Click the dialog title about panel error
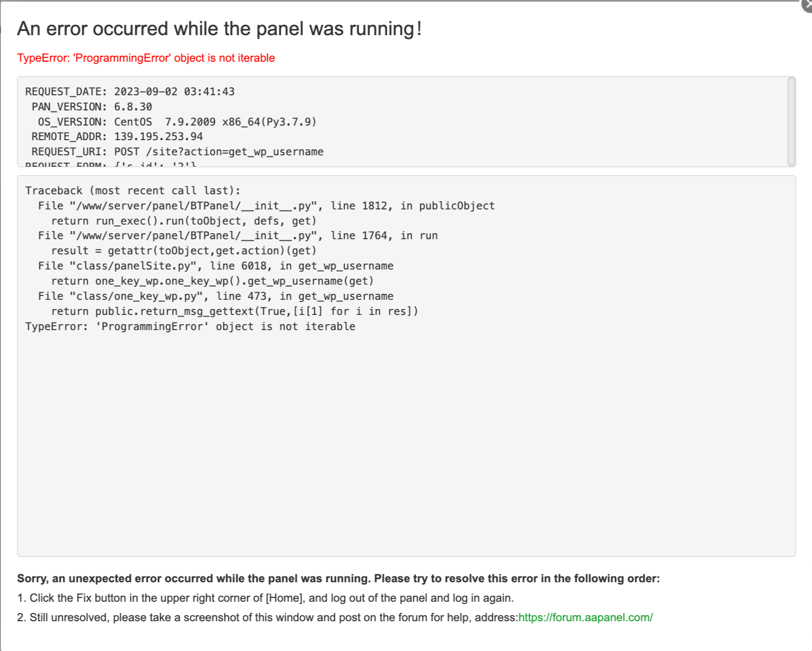812x651 pixels. 220,28
